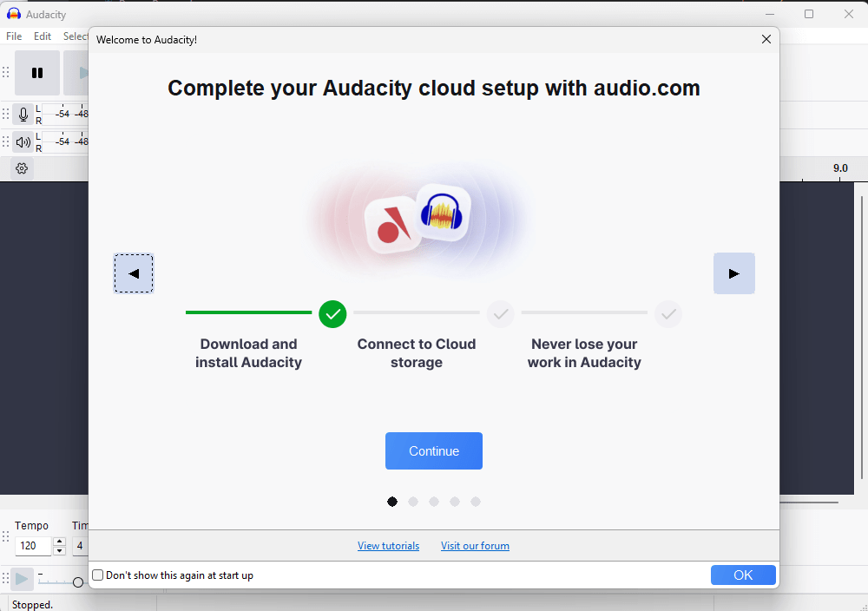Select the second page indicator dot
The image size is (868, 611).
[413, 502]
